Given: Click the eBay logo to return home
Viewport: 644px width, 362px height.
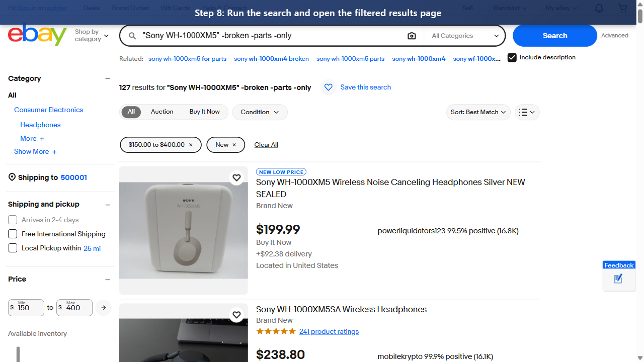Looking at the screenshot, I should pos(37,35).
